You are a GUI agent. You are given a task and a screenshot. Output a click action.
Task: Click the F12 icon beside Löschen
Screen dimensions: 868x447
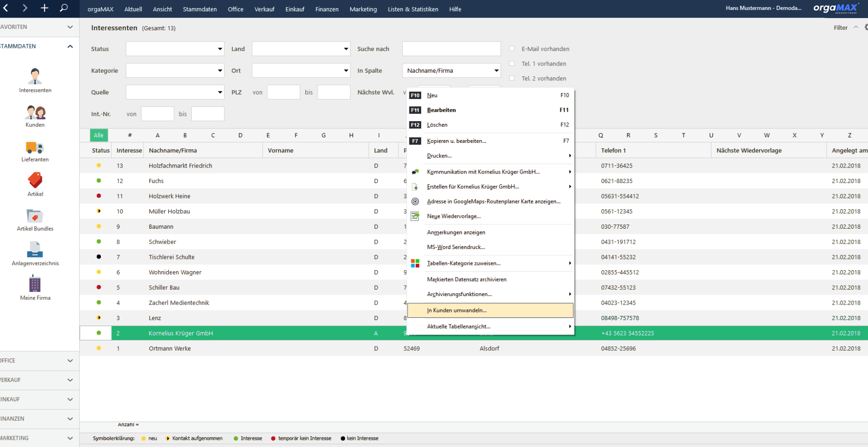point(415,125)
